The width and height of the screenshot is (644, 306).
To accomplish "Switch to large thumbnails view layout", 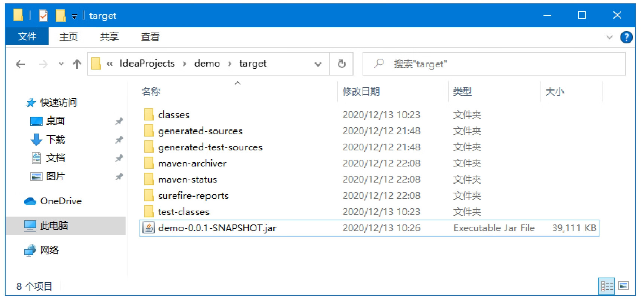I will pyautogui.click(x=623, y=286).
